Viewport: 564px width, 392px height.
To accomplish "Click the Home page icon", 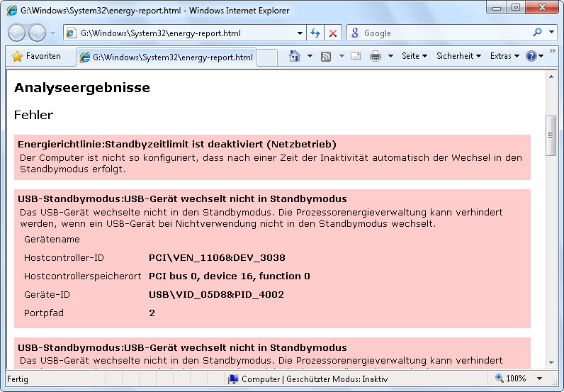I will point(295,56).
